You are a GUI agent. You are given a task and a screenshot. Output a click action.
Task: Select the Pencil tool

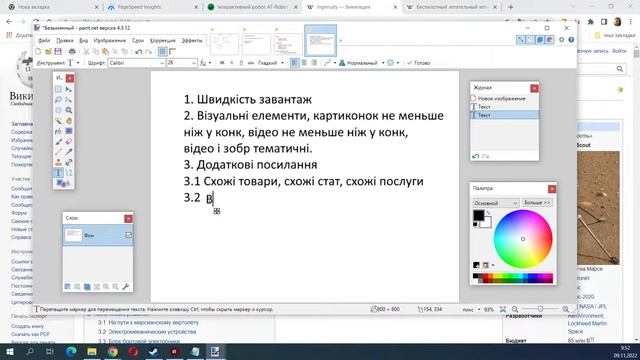pyautogui.click(x=58, y=152)
